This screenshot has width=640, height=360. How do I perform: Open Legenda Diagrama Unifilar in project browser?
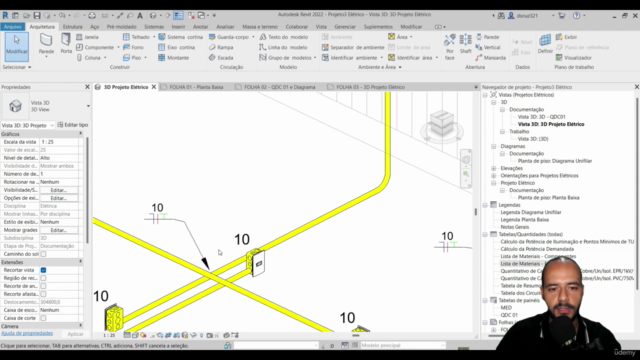pyautogui.click(x=531, y=212)
